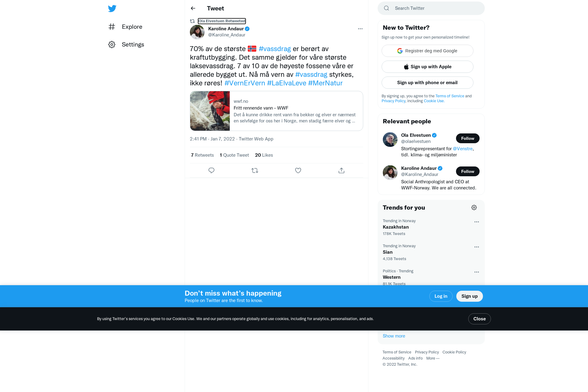Click the Twitter bird logo
This screenshot has width=588, height=392.
(x=112, y=8)
